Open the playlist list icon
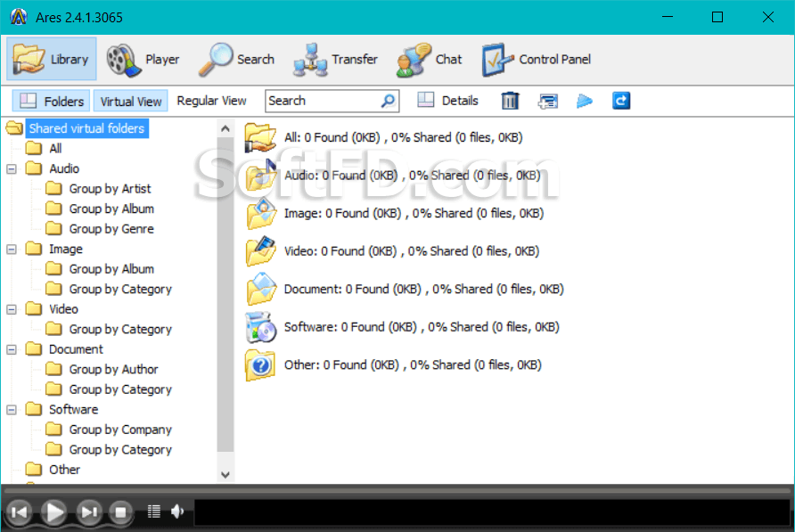This screenshot has width=795, height=532. click(153, 512)
